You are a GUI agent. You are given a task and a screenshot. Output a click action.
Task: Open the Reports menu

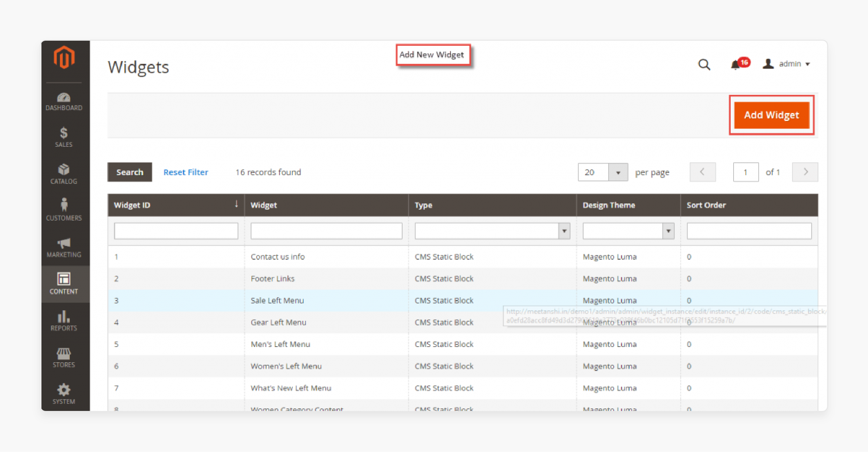tap(64, 321)
